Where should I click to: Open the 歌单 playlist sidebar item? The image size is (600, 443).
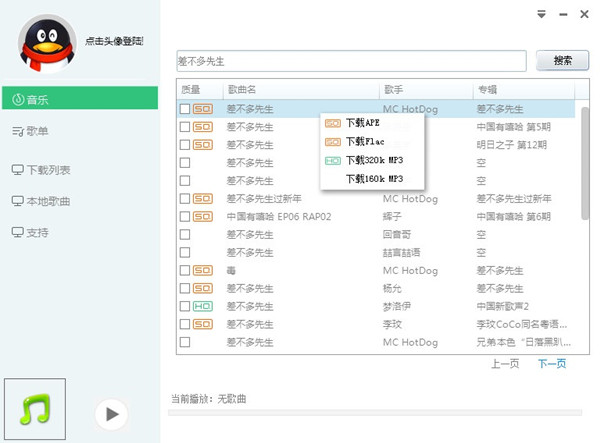coord(37,132)
